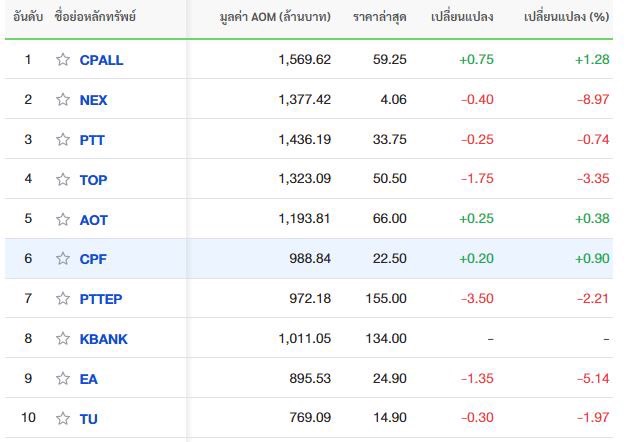Sort by มูลค่า AOM (ล้านบาท) column header

275,17
